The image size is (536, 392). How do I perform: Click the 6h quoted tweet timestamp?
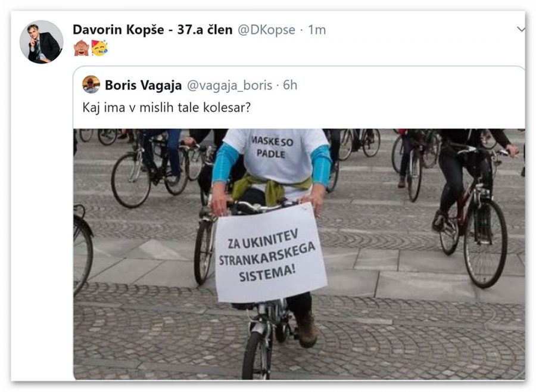[290, 85]
